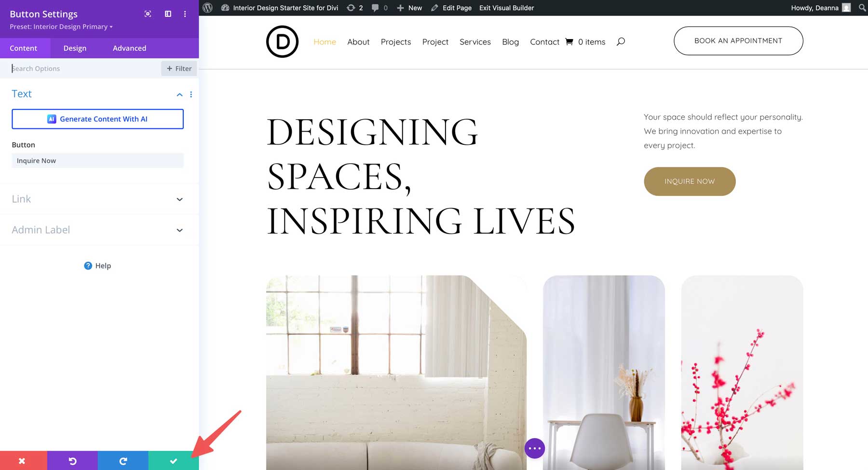Open the WordPress logo menu in admin bar
868x470 pixels.
pyautogui.click(x=208, y=8)
